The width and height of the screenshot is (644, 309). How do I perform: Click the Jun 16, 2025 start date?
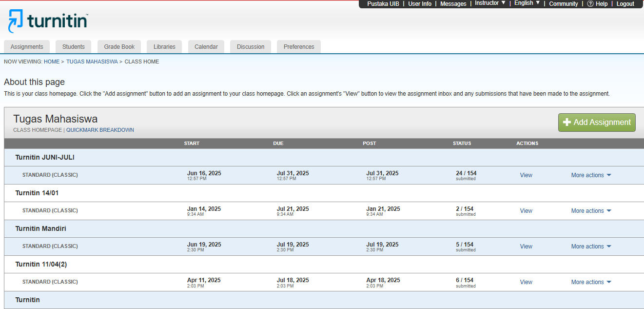point(204,173)
